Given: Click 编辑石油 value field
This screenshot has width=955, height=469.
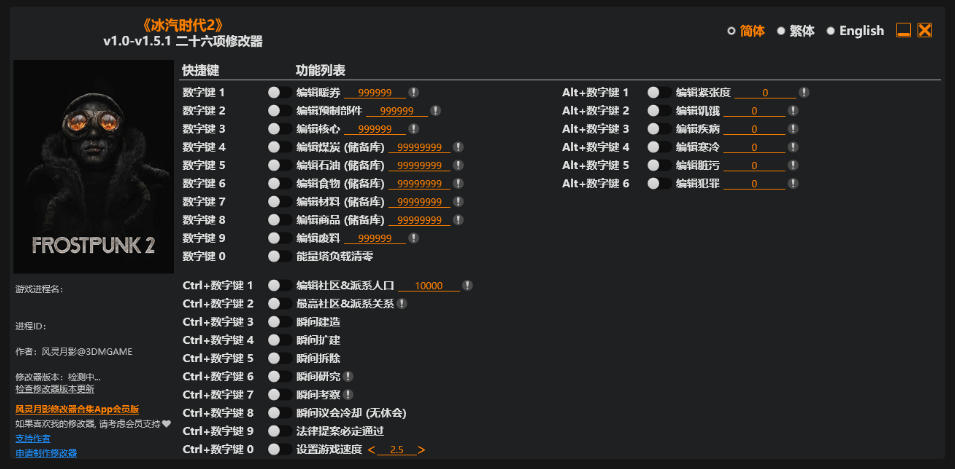Looking at the screenshot, I should coord(419,166).
